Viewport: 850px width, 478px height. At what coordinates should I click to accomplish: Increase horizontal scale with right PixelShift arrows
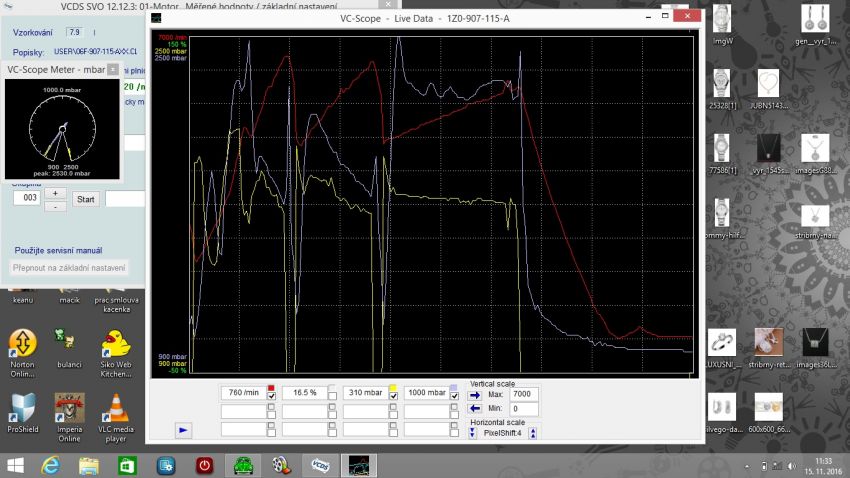click(x=533, y=433)
